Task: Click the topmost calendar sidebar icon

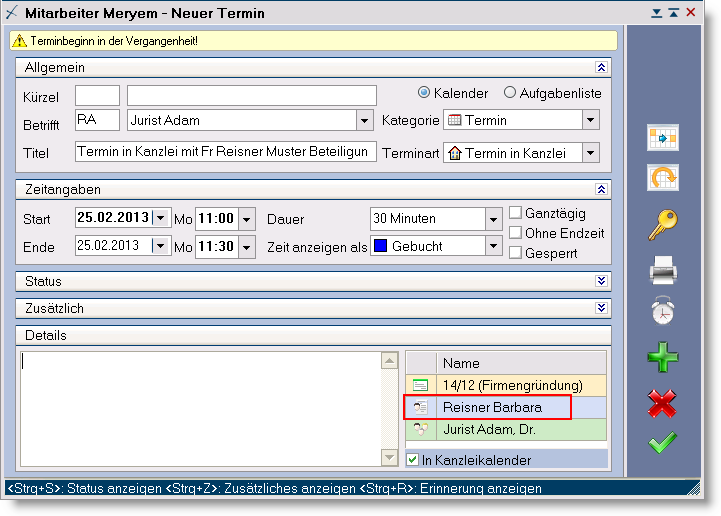Action: pos(662,136)
